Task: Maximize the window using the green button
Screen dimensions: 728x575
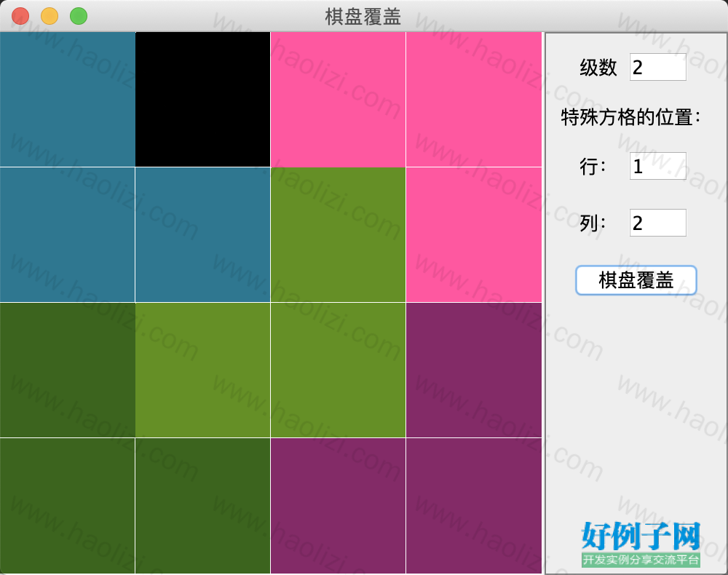Action: (x=79, y=16)
